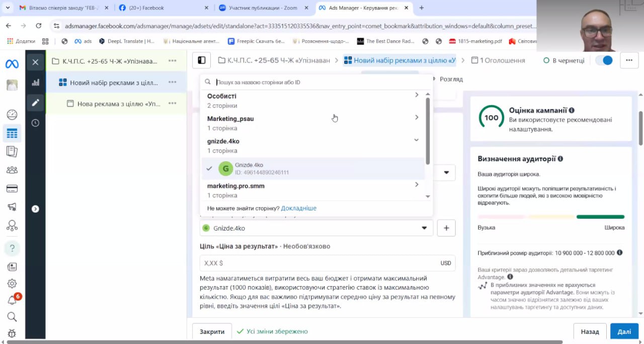Open the 1 Оголошення breadcrumb

[x=498, y=60]
